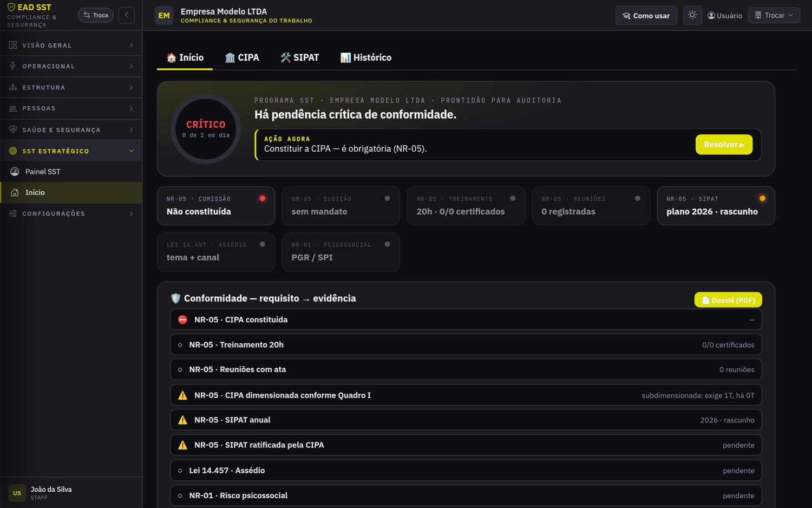Open the NR-05 SIPAT plano 2026 card
The height and width of the screenshot is (508, 812).
(716, 206)
